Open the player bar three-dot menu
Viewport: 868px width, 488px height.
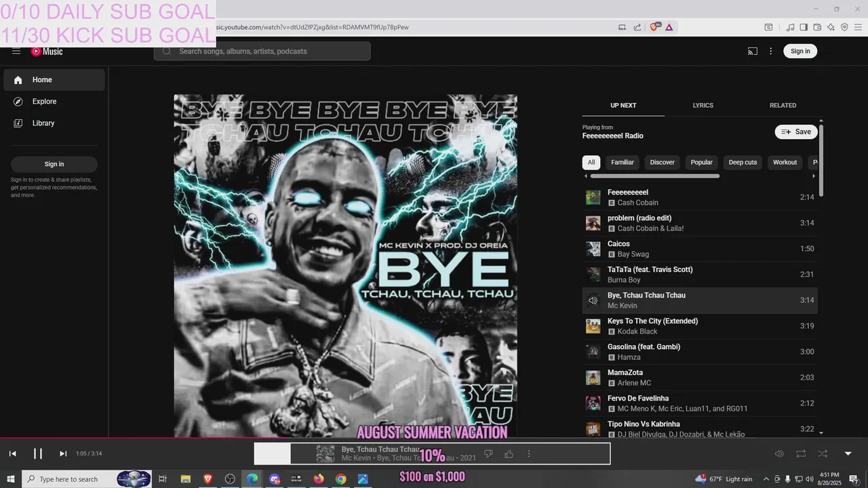click(529, 454)
